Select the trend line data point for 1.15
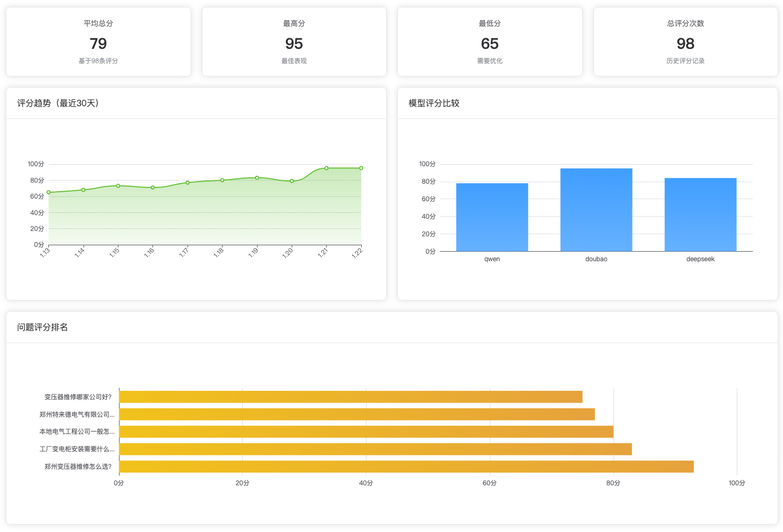This screenshot has width=783, height=532. tap(118, 186)
